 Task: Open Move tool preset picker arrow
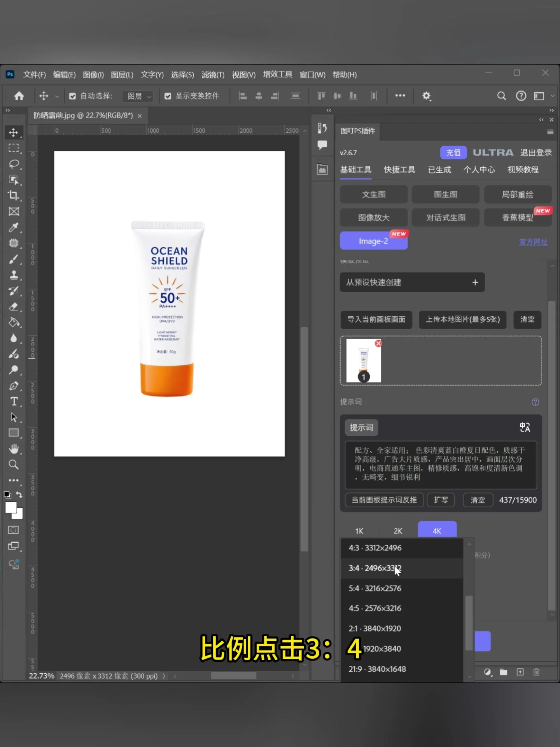click(57, 96)
